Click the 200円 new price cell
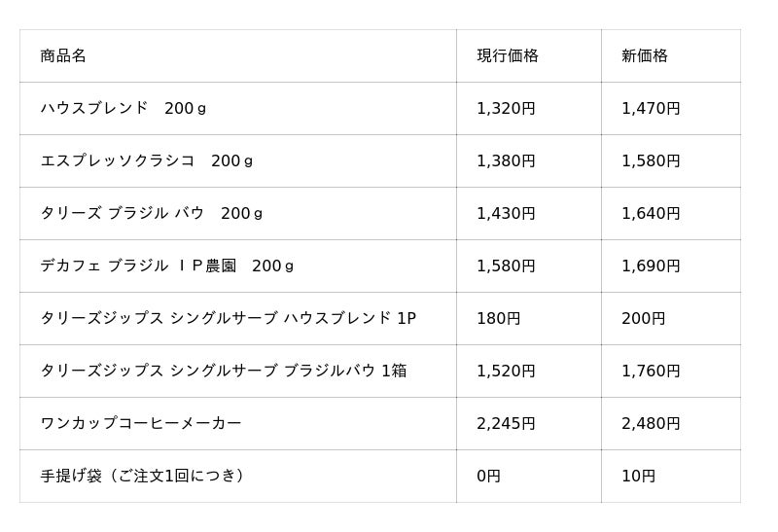778x532 pixels. coord(643,318)
